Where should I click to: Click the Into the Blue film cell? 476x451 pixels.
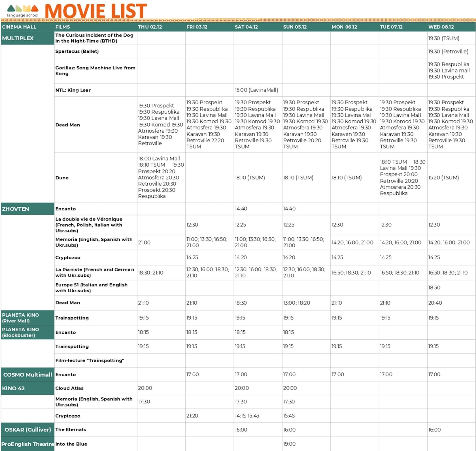coord(95,444)
